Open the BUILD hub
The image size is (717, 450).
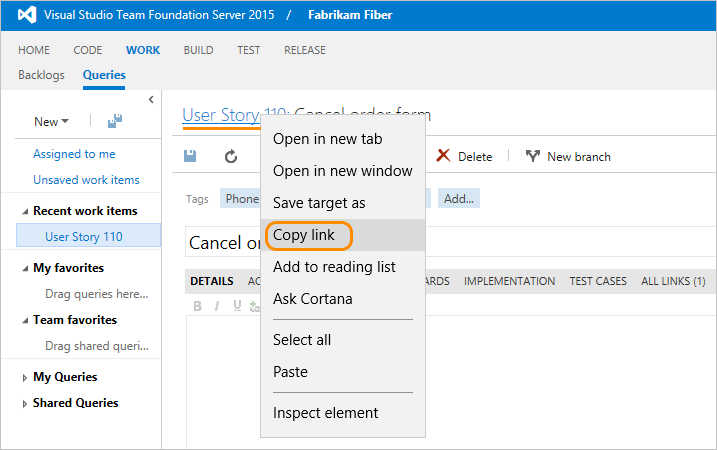[x=198, y=50]
